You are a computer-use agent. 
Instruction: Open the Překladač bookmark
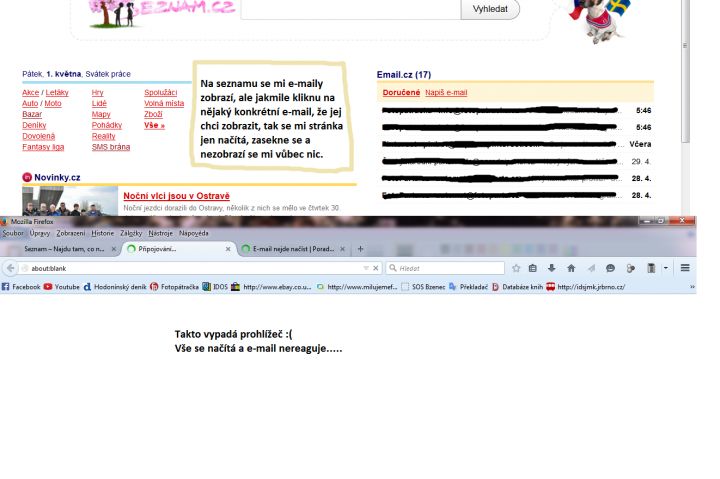click(468, 287)
